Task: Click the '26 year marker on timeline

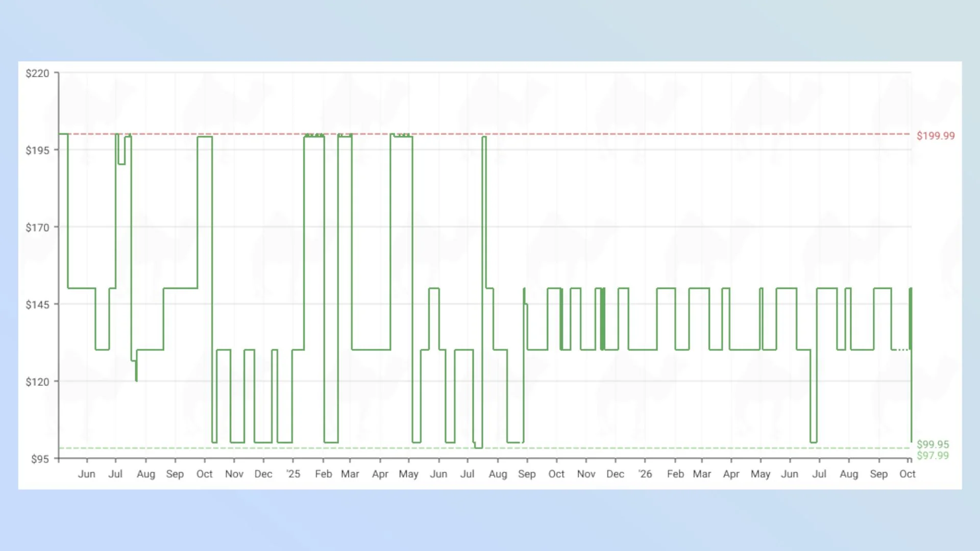Action: 645,474
